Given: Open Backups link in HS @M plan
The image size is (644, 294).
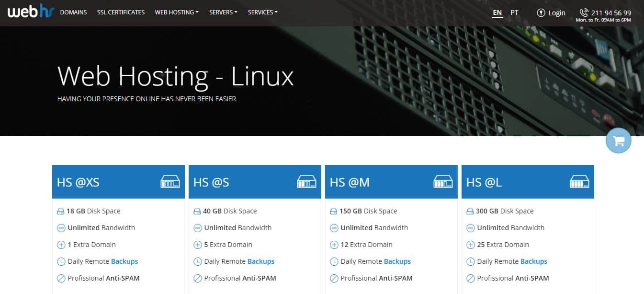Looking at the screenshot, I should (x=397, y=261).
